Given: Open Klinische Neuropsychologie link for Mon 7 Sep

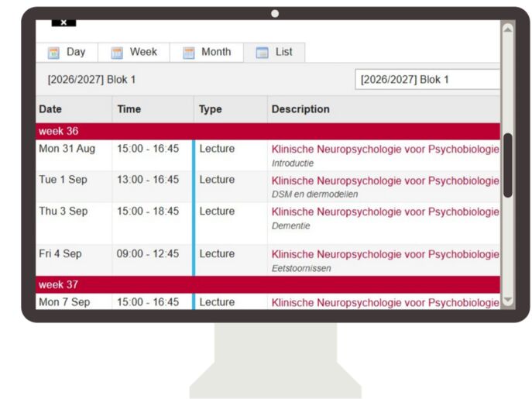Looking at the screenshot, I should [x=385, y=303].
